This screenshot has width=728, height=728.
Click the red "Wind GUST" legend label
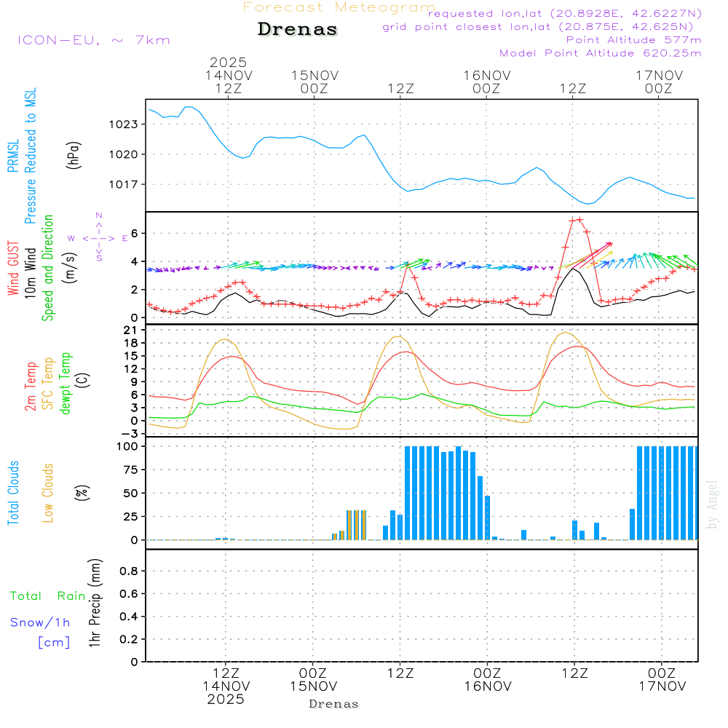[x=12, y=268]
